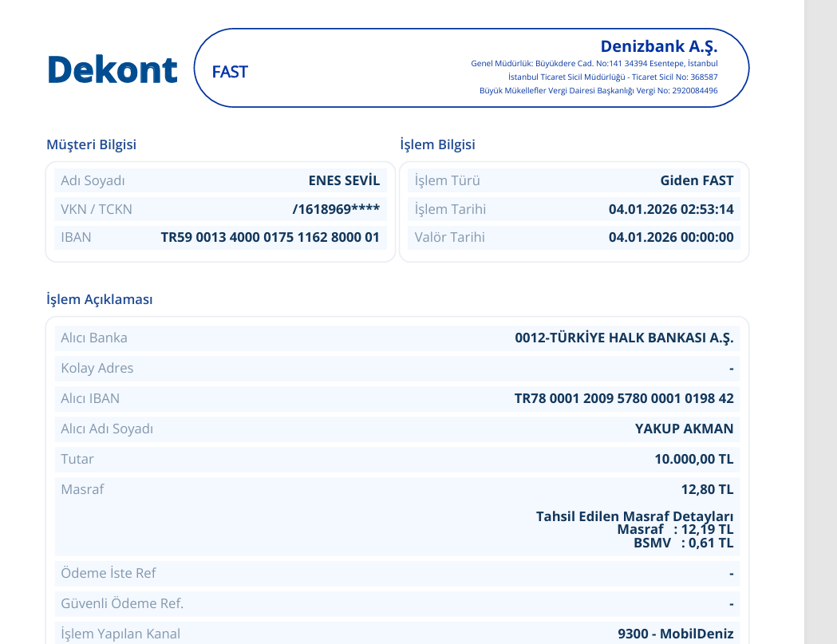Click the 10.000,00 TL amount
This screenshot has width=837, height=644.
[694, 459]
